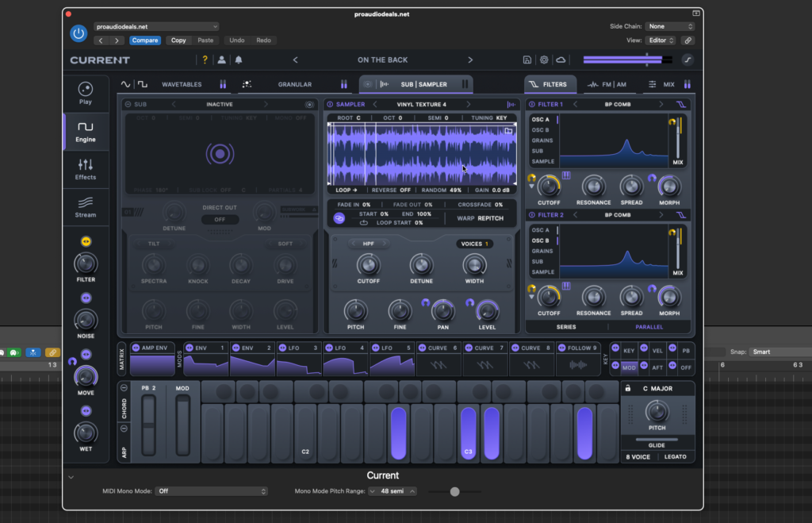Select the LFO 3 modulator slot
The image size is (812, 523).
point(299,358)
